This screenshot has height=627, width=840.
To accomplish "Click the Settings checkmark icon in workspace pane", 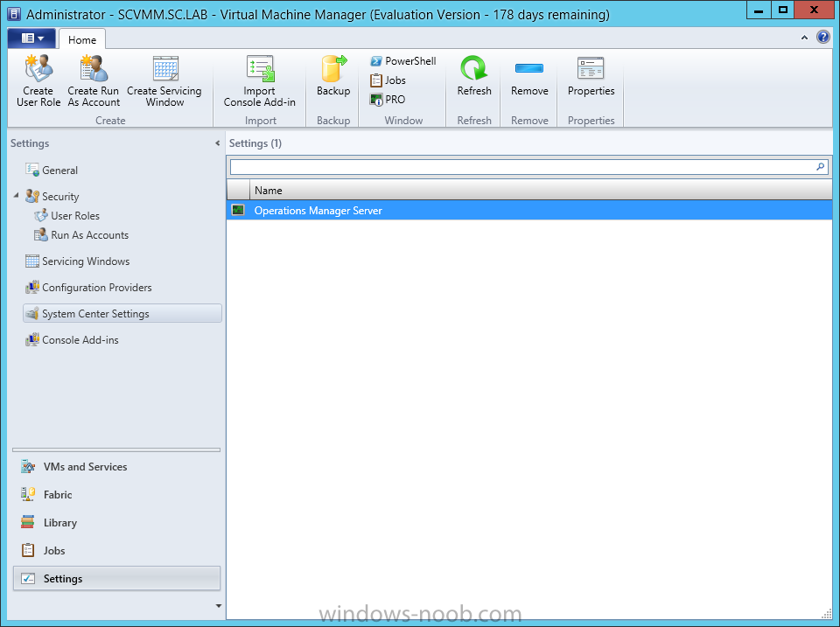I will click(28, 578).
